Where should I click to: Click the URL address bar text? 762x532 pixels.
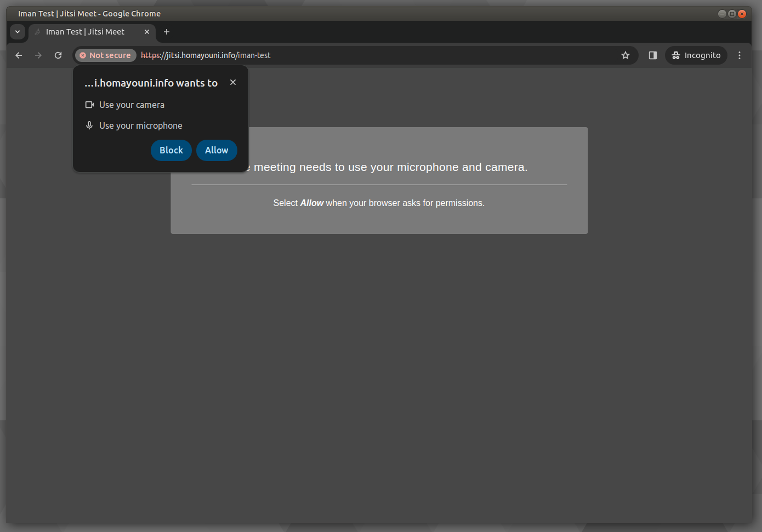pos(206,55)
